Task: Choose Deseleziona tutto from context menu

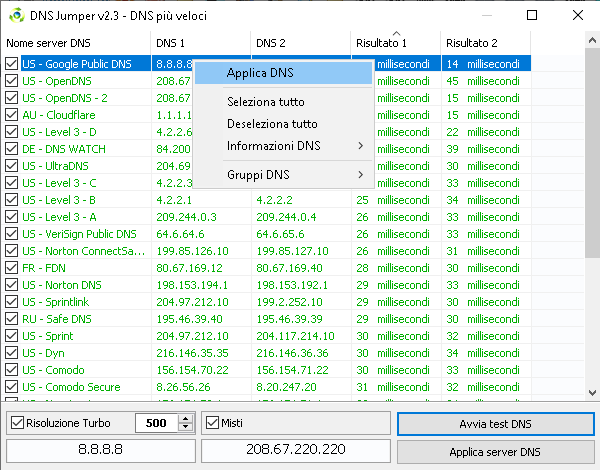Action: tap(283, 124)
